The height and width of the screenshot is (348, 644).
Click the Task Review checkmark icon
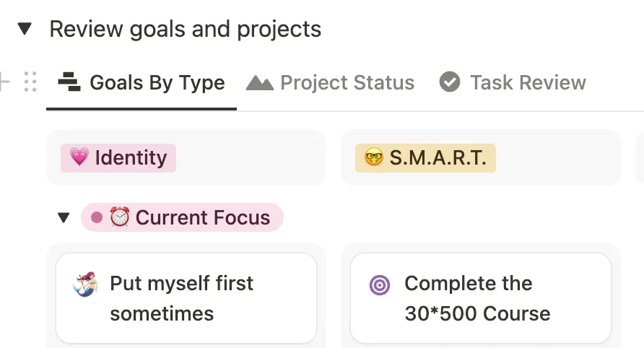tap(450, 83)
